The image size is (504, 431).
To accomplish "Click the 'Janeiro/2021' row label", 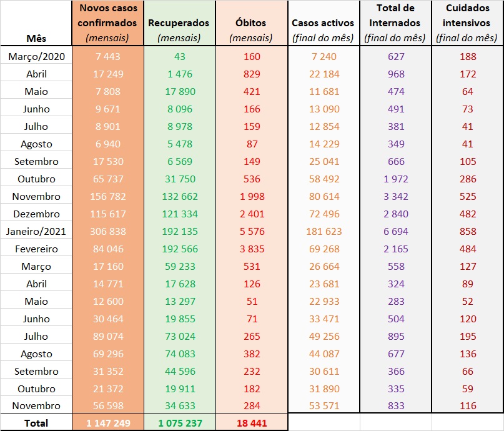I will [36, 231].
